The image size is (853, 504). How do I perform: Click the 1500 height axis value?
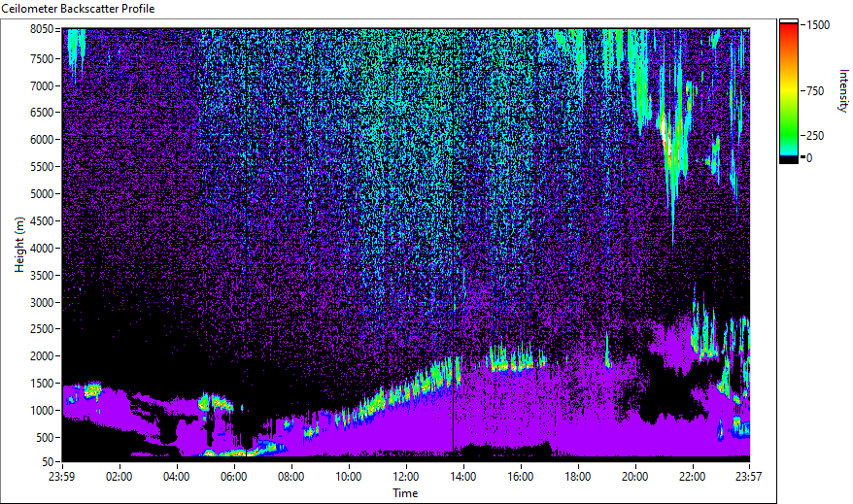pyautogui.click(x=42, y=384)
